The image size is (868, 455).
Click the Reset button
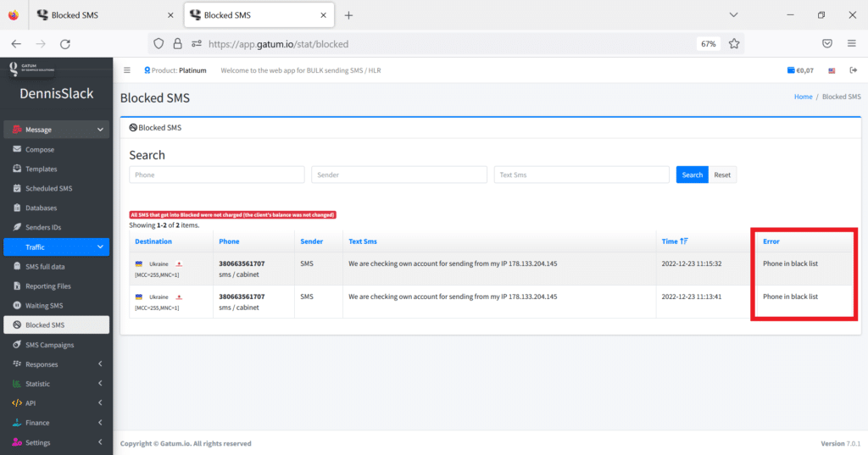tap(722, 175)
